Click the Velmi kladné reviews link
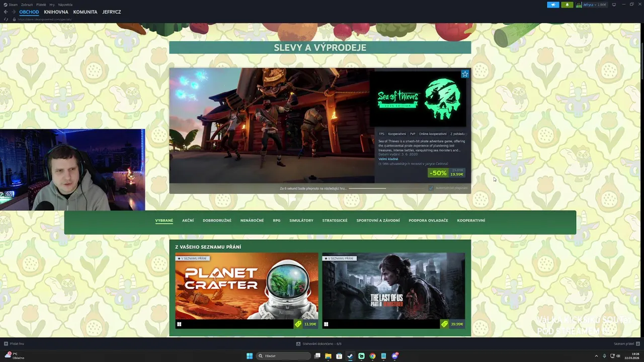 pos(388,159)
